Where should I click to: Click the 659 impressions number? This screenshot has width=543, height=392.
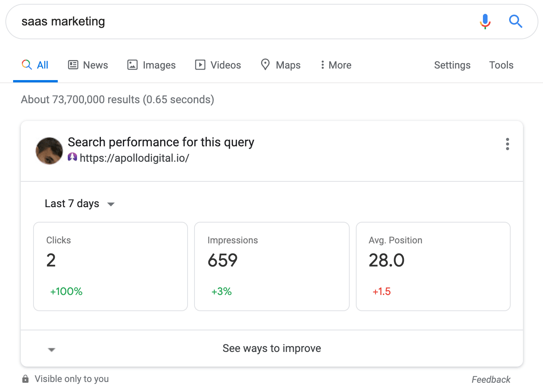pyautogui.click(x=223, y=260)
